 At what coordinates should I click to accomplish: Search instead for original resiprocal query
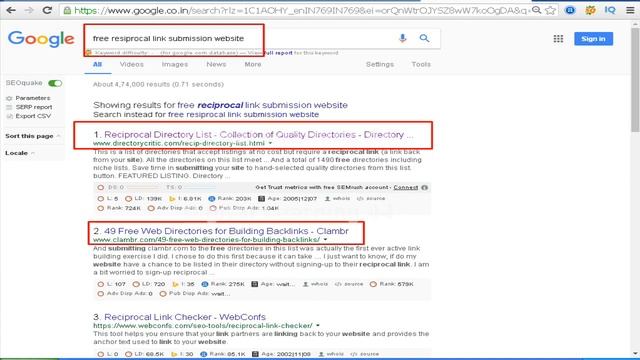(x=243, y=115)
